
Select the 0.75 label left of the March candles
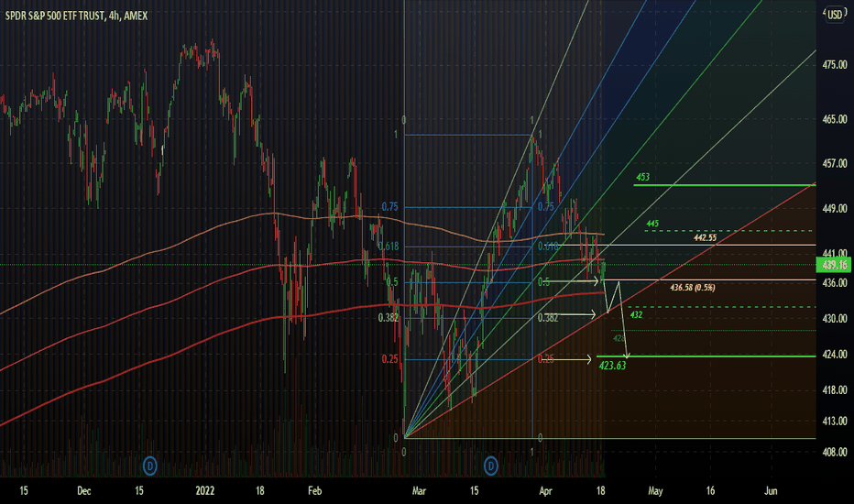coord(389,207)
